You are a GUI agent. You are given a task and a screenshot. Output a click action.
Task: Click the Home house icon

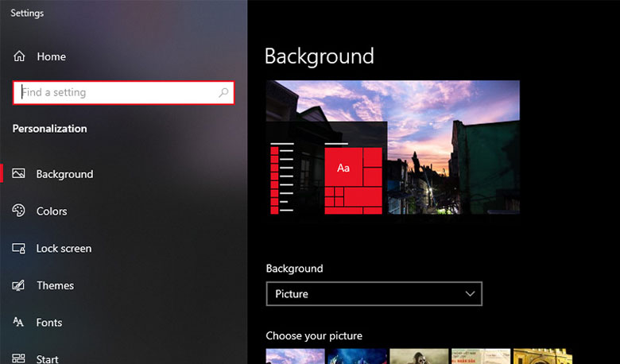[x=19, y=56]
